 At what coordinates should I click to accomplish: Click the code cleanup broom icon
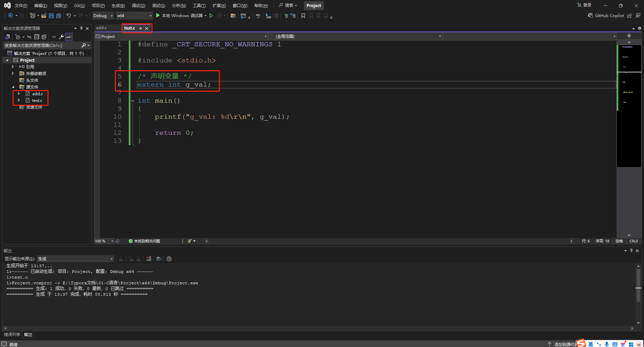tap(190, 241)
